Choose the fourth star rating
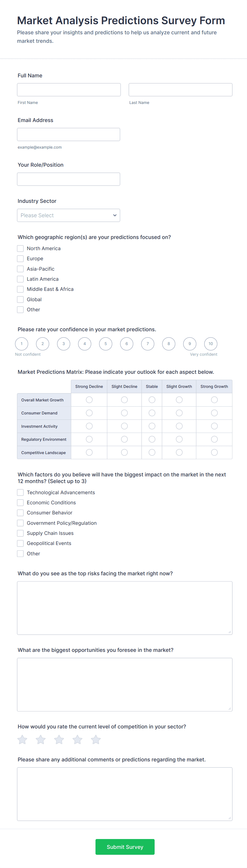 (77, 740)
